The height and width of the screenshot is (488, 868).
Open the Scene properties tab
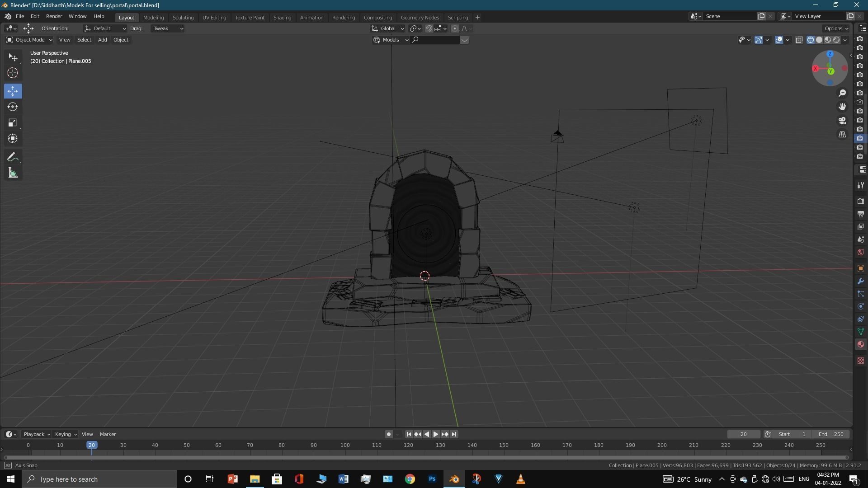point(861,239)
